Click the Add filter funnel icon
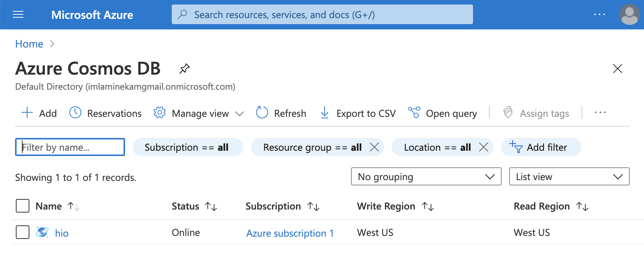 [x=516, y=147]
